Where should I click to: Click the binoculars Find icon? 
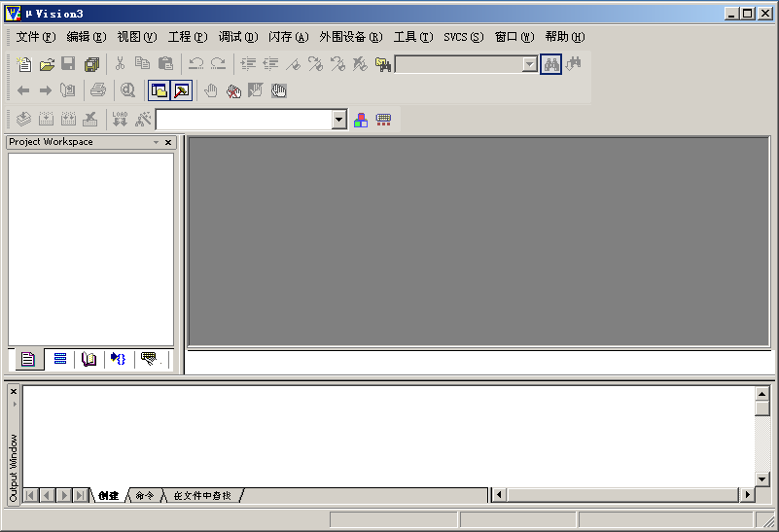tap(551, 64)
